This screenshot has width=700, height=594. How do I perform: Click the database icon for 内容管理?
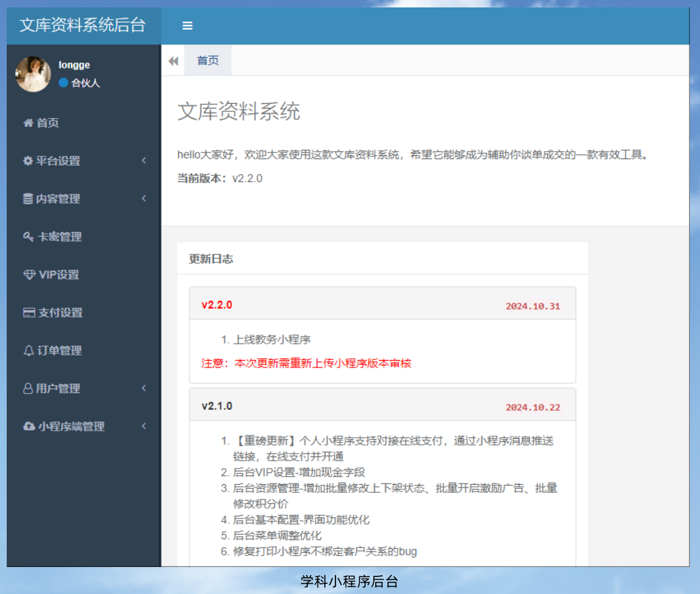click(28, 199)
